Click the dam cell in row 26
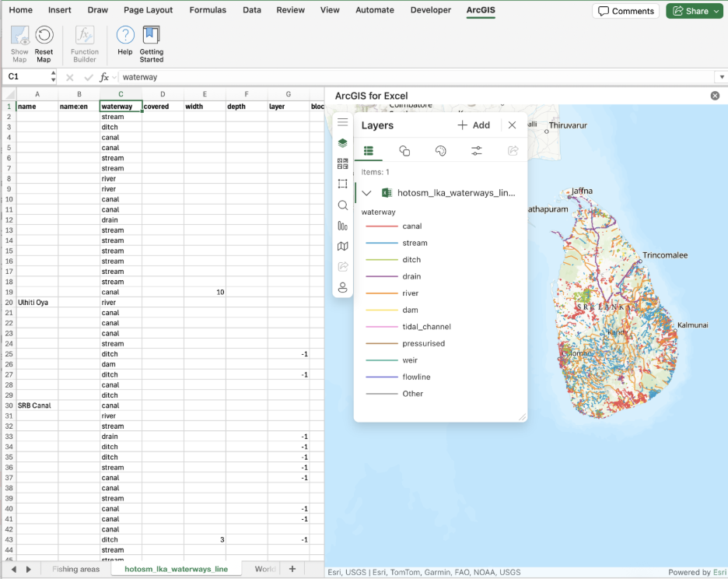 click(121, 364)
